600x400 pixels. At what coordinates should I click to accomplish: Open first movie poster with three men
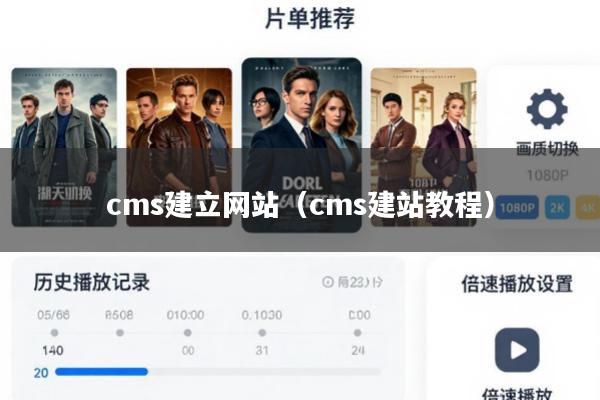coord(64,147)
